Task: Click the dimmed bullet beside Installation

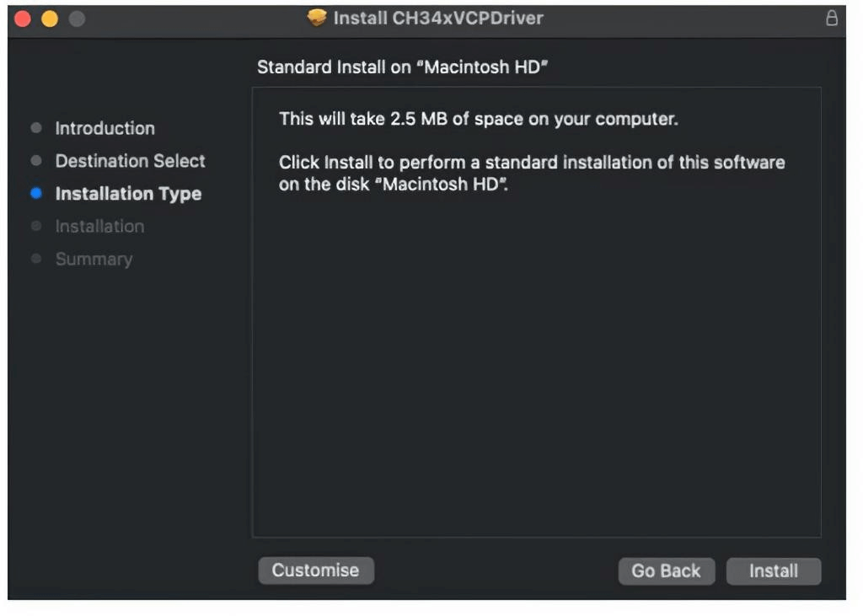Action: [35, 226]
